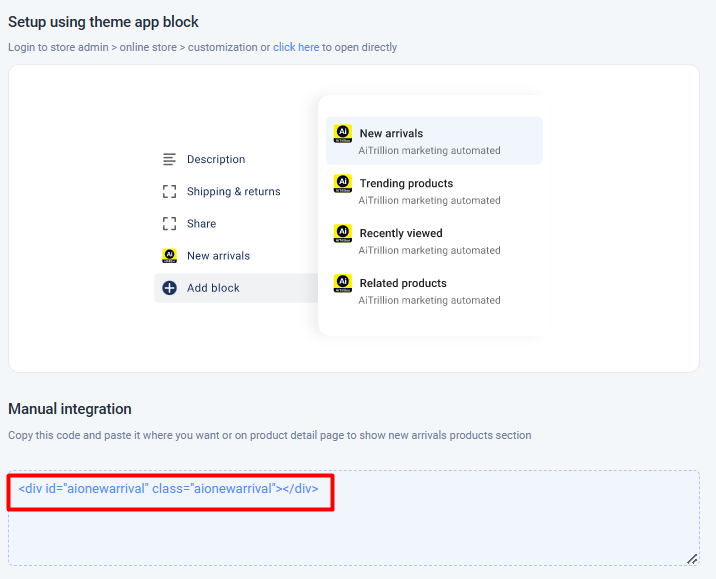The image size is (716, 579).
Task: Click the AiTrillion logo next to Recently viewed
Action: 343,233
